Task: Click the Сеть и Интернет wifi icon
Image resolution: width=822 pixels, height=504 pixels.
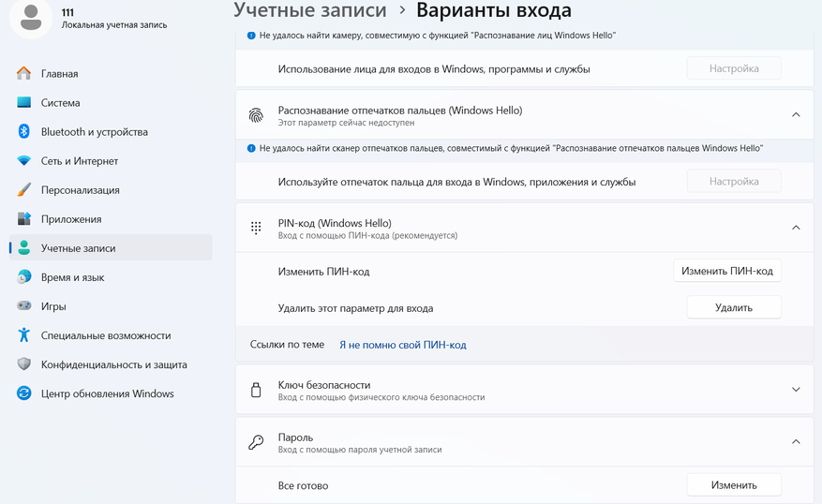Action: point(24,161)
